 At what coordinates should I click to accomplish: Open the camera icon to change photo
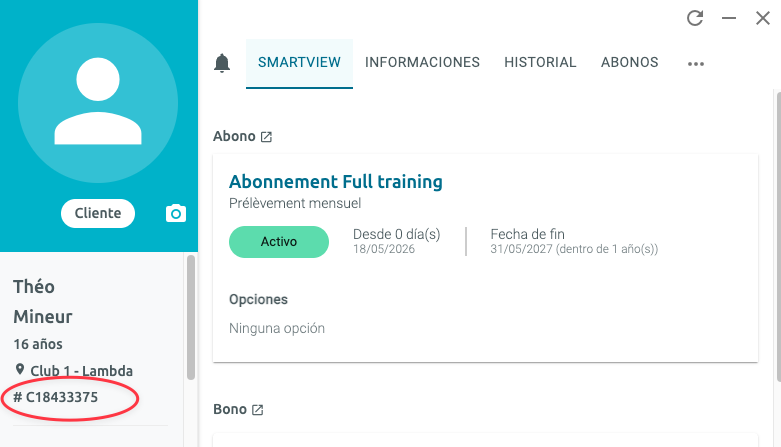point(176,213)
